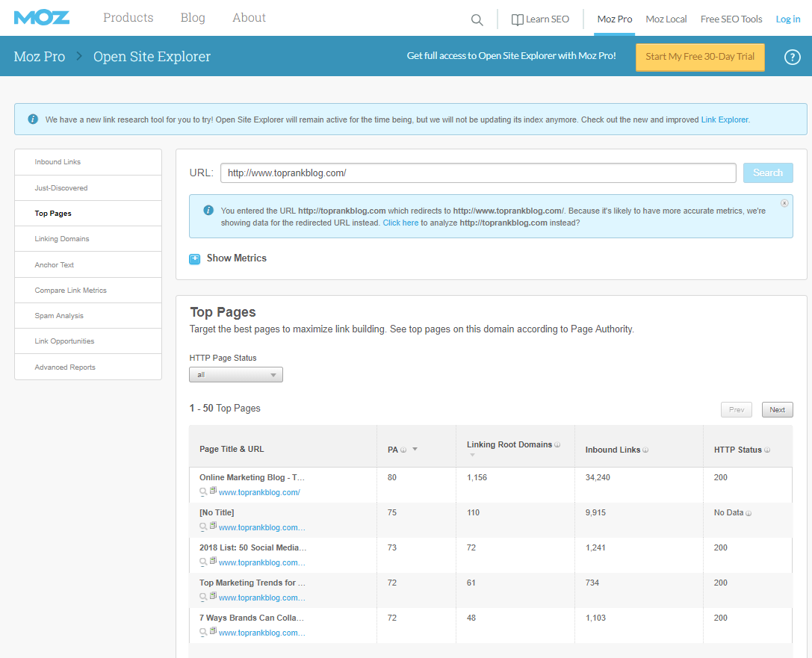The width and height of the screenshot is (812, 658).
Task: Open Linking Domains sidebar item
Action: coord(88,239)
